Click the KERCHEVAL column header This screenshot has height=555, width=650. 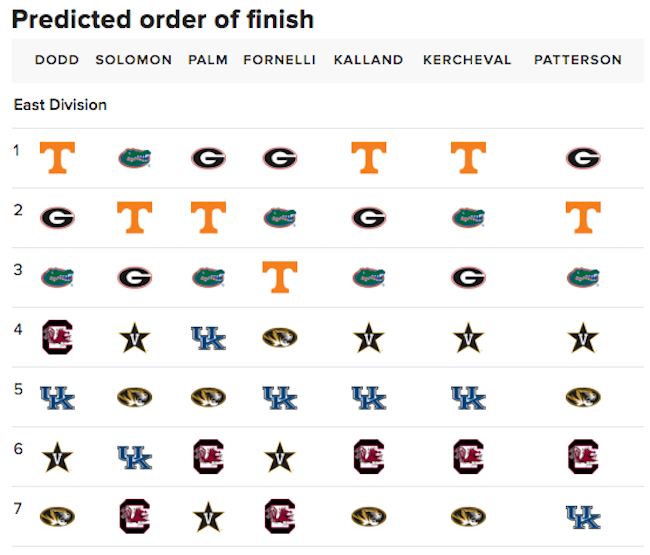pos(467,60)
